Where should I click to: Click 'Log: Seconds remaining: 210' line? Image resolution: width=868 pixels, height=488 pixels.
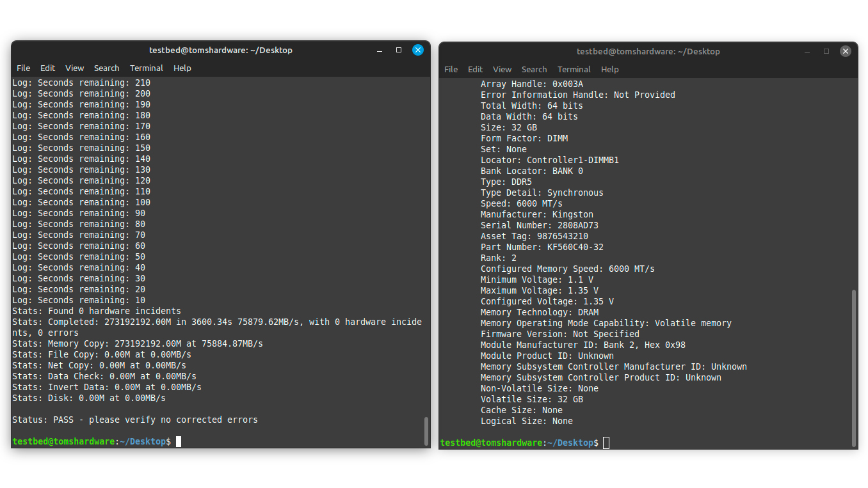point(81,83)
